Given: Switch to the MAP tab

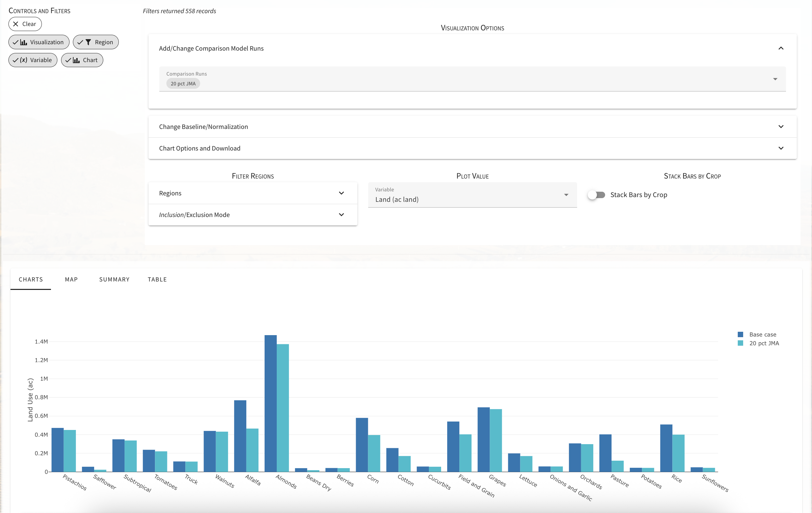Looking at the screenshot, I should (x=71, y=279).
